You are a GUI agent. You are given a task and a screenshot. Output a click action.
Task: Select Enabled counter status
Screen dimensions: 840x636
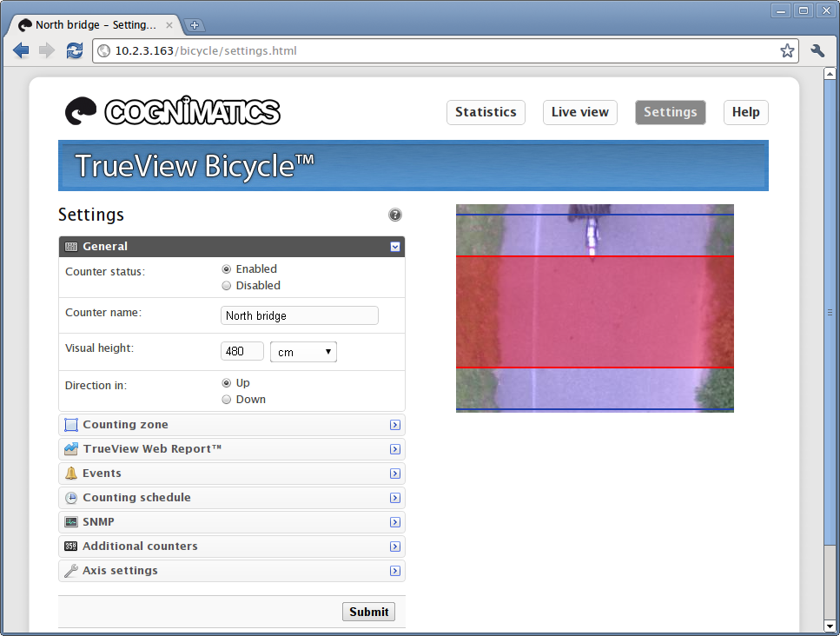click(x=226, y=269)
